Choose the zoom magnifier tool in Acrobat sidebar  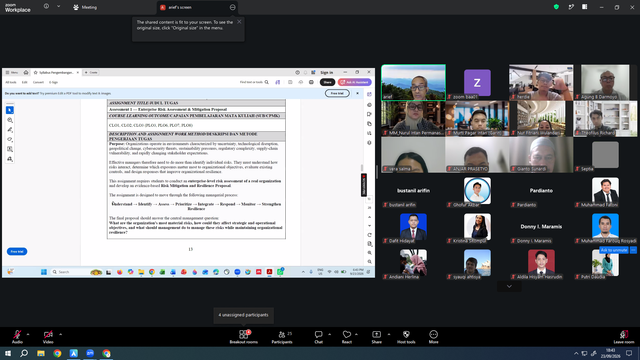click(x=10, y=120)
